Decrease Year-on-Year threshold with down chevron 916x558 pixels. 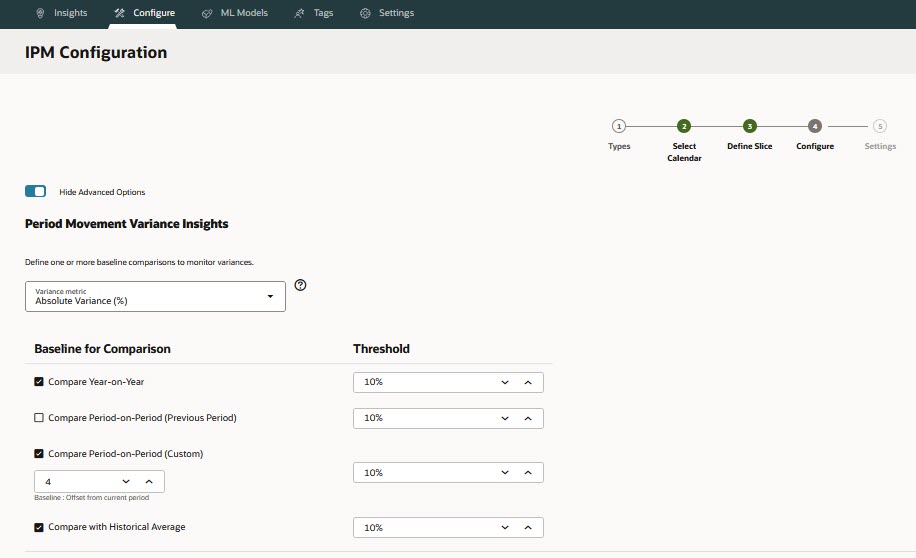(x=505, y=382)
